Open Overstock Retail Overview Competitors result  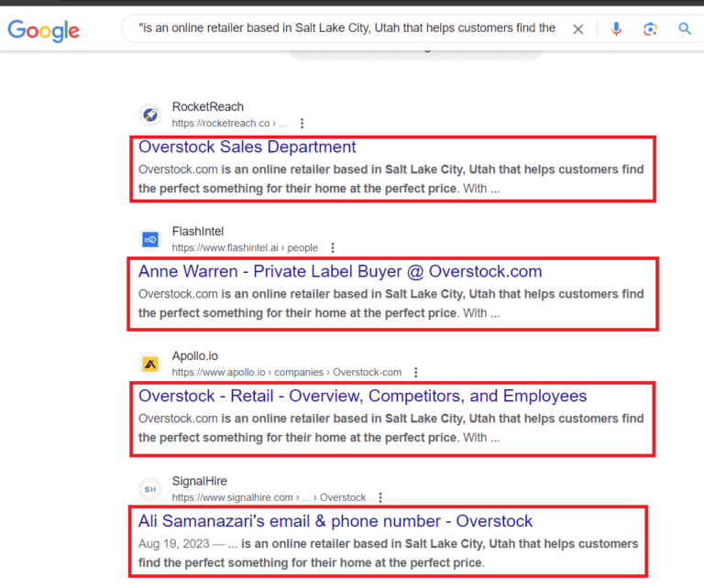click(362, 397)
